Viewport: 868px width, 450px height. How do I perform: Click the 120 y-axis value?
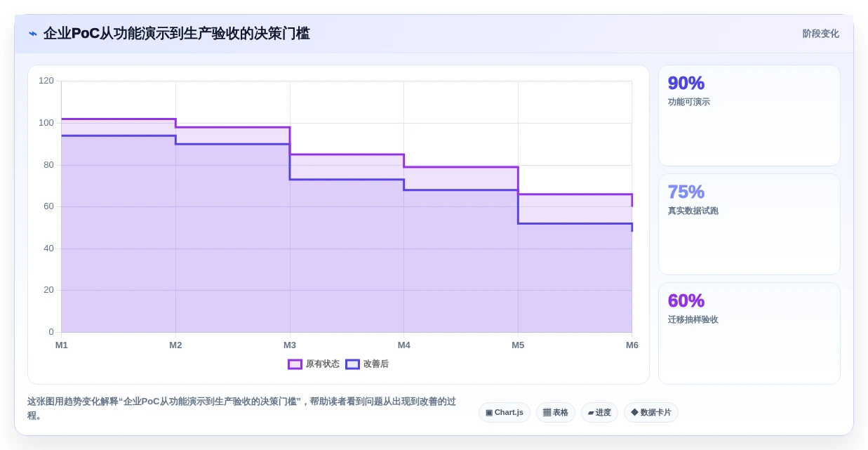point(46,81)
